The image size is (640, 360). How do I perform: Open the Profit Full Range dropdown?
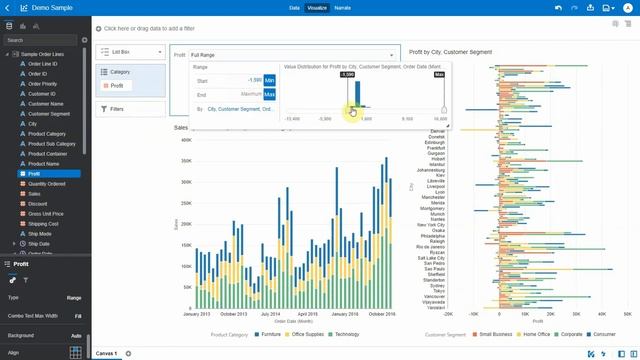292,55
